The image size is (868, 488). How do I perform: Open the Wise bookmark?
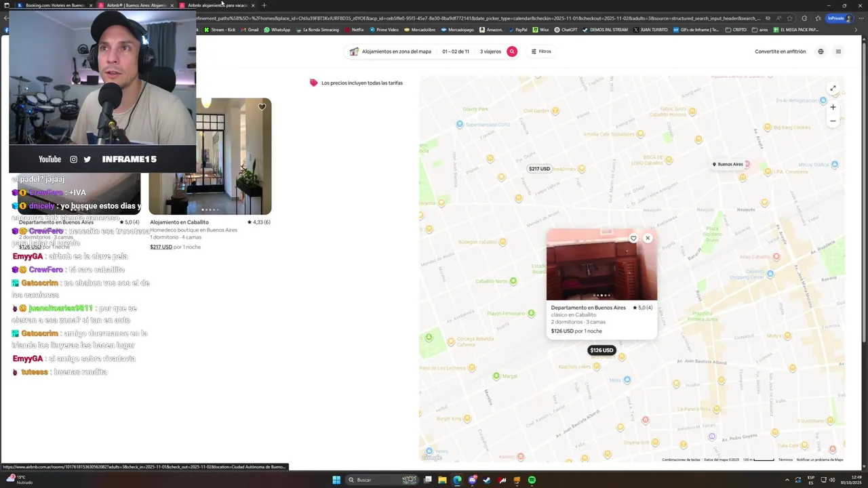541,30
